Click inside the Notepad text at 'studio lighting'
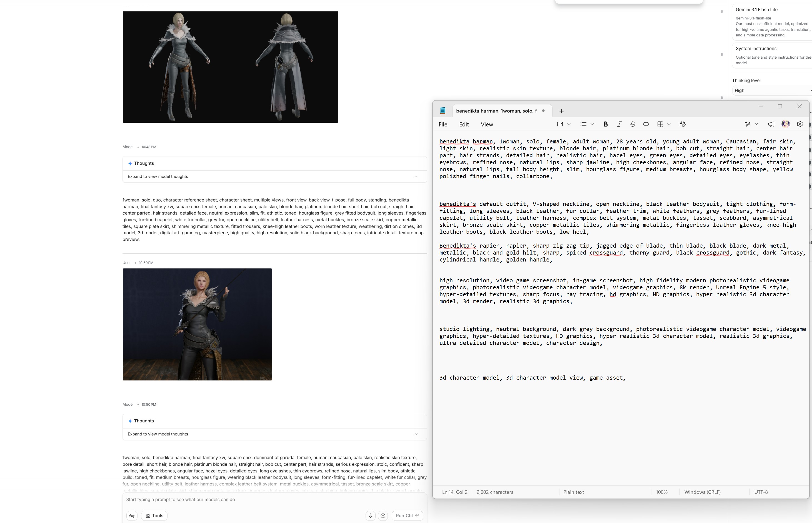Viewport: 812px width, 523px height. pyautogui.click(x=464, y=329)
